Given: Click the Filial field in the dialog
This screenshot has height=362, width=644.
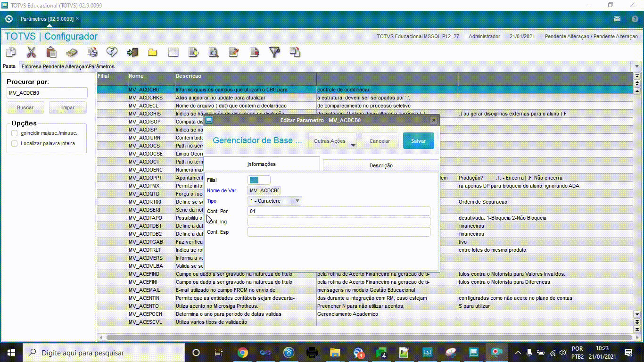Looking at the screenshot, I should tap(259, 180).
